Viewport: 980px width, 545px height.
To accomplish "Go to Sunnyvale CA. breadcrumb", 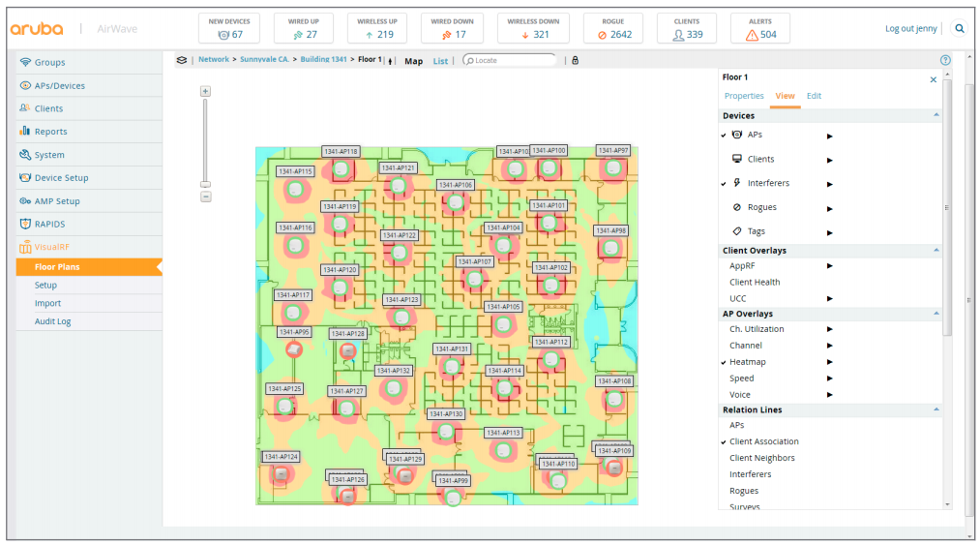I will tap(264, 59).
